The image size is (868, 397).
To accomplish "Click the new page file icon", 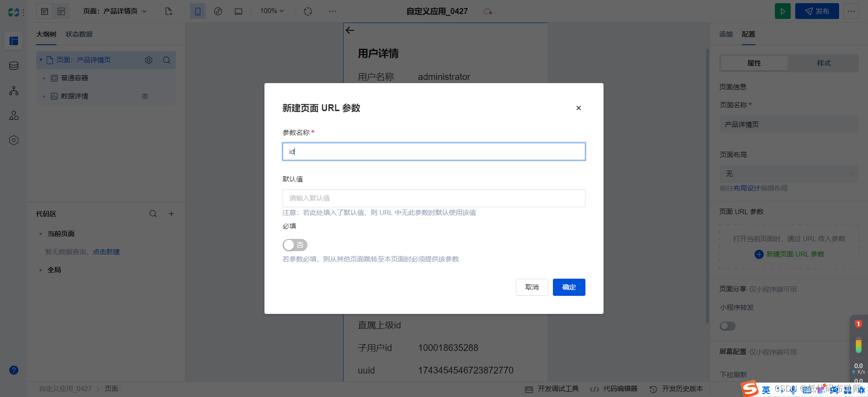I will [169, 11].
